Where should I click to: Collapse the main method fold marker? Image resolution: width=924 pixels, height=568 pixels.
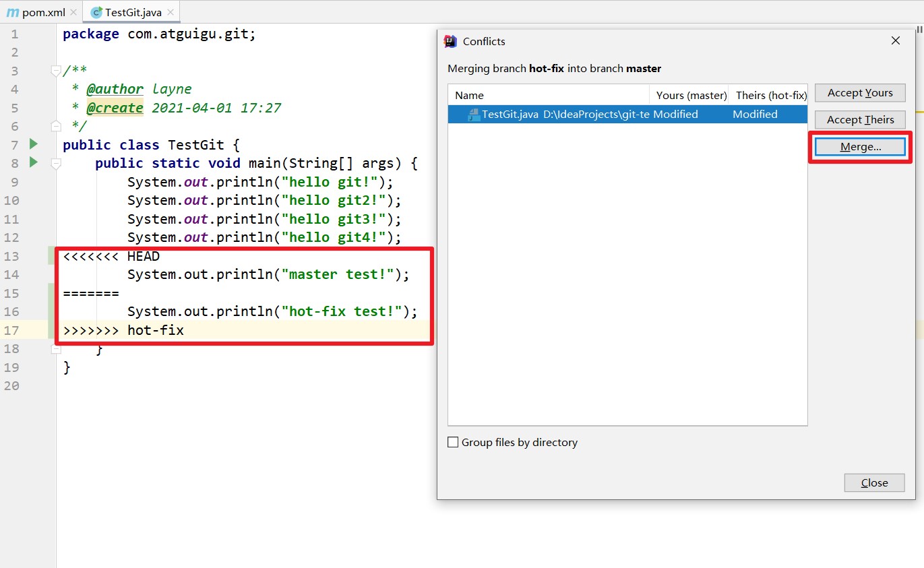(x=56, y=163)
